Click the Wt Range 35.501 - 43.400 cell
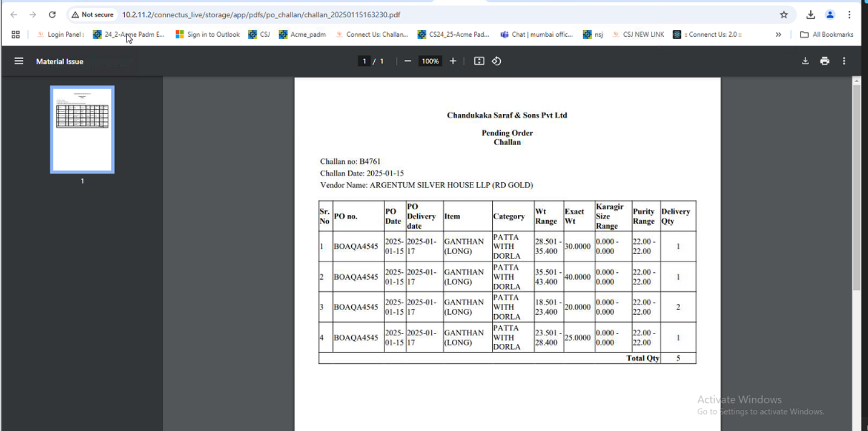This screenshot has height=431, width=868. click(548, 277)
